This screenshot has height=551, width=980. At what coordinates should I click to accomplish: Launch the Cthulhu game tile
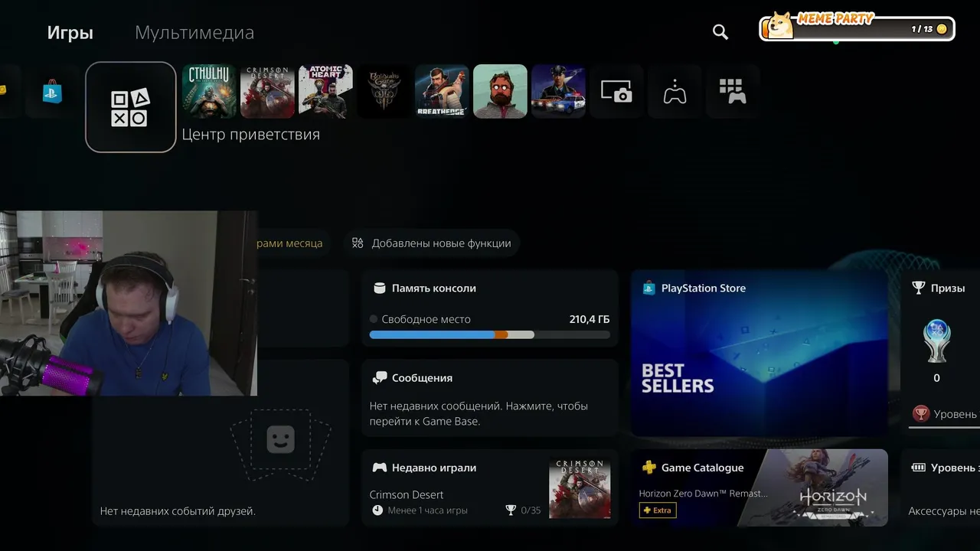210,91
